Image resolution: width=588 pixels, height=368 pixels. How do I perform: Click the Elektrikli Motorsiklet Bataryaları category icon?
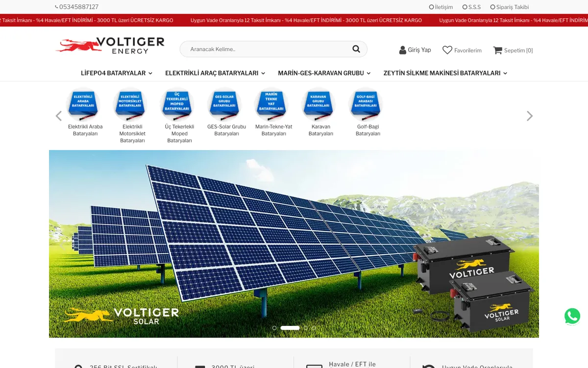pos(130,104)
